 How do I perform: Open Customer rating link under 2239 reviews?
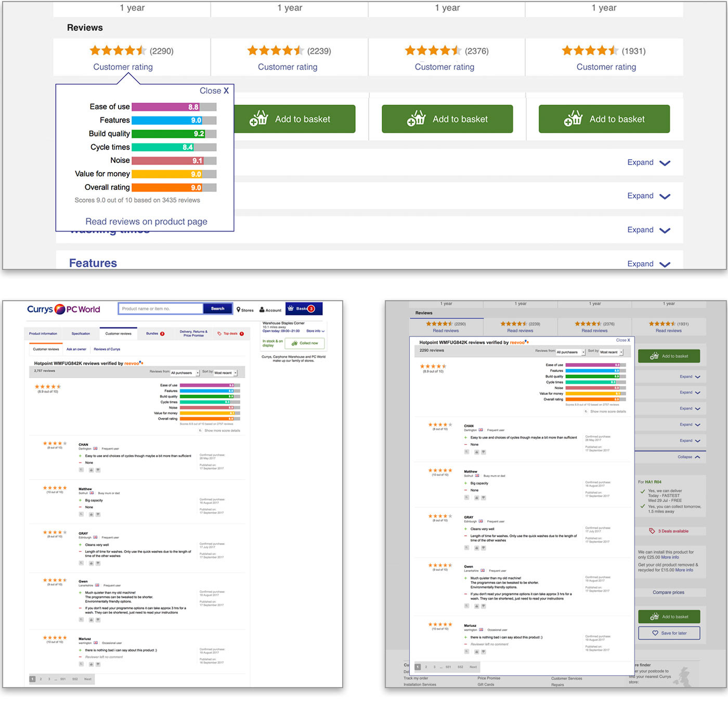tap(288, 67)
